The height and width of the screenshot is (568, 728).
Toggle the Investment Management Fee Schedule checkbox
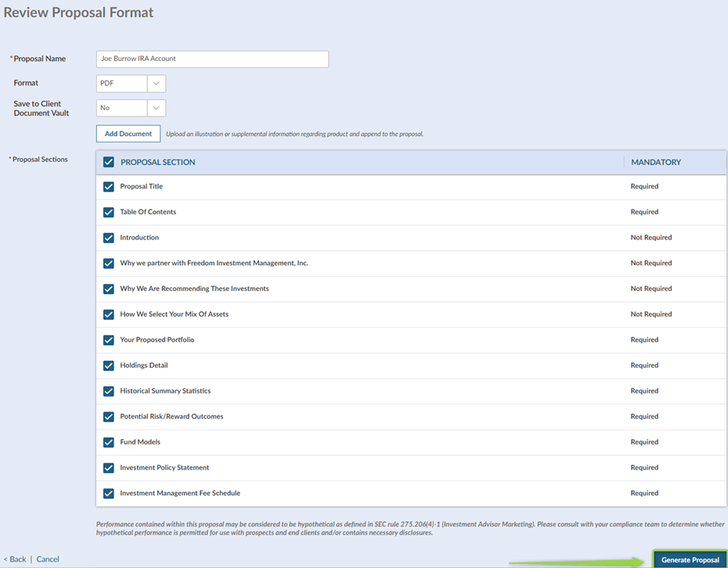coord(108,493)
